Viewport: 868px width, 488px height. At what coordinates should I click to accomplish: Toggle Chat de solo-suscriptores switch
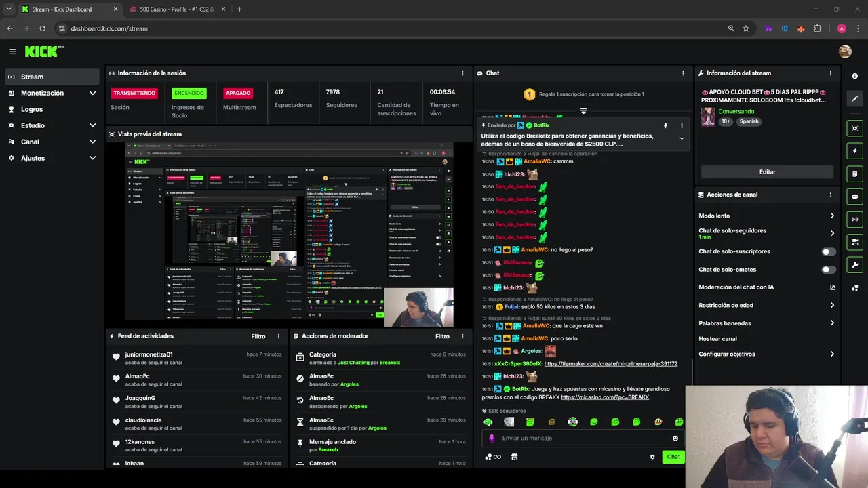click(829, 251)
